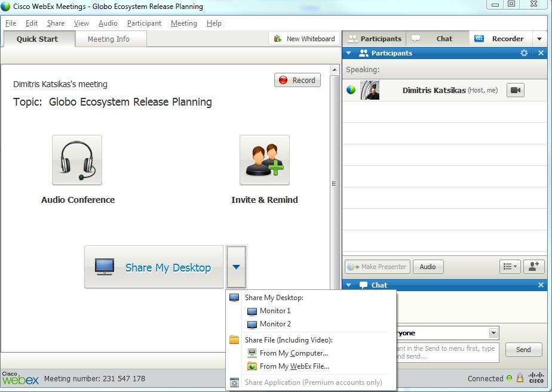Maximize the WebEx Meetings window
This screenshot has width=552, height=392.
pos(511,4)
